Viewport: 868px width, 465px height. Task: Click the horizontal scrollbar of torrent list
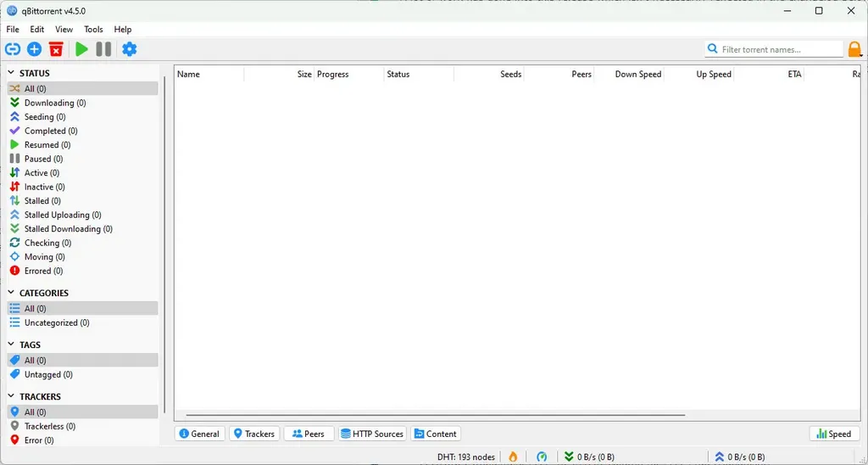(x=435, y=415)
